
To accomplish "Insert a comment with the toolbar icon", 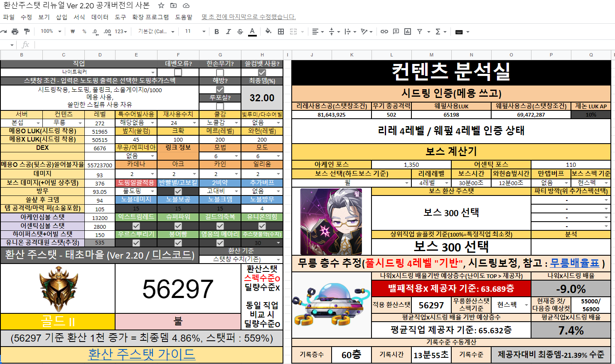I will [396, 32].
